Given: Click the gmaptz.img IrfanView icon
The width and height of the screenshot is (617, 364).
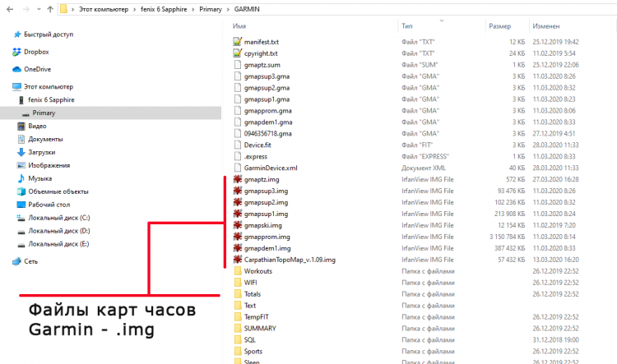Looking at the screenshot, I should (237, 179).
